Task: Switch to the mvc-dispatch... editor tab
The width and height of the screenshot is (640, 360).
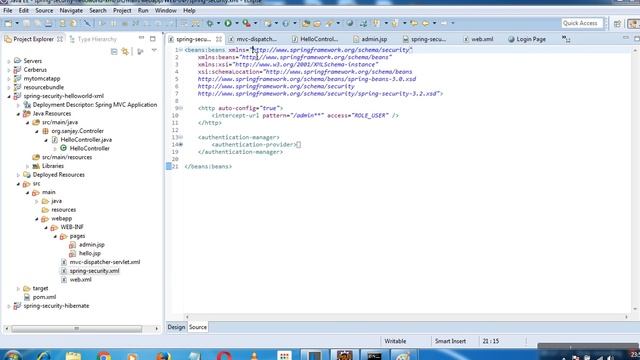Action: click(x=253, y=39)
